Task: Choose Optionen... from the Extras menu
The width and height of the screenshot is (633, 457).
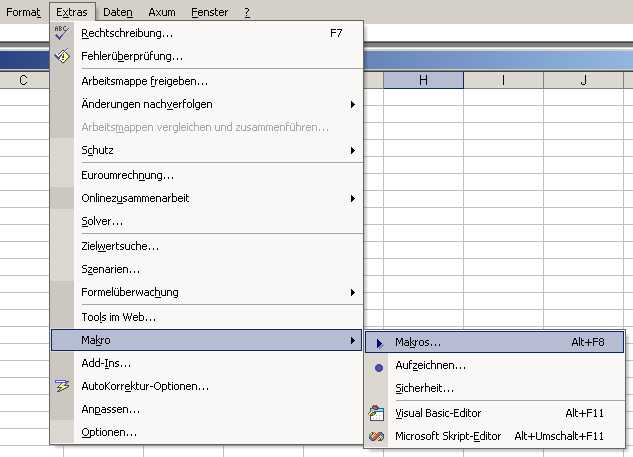Action: coord(109,432)
